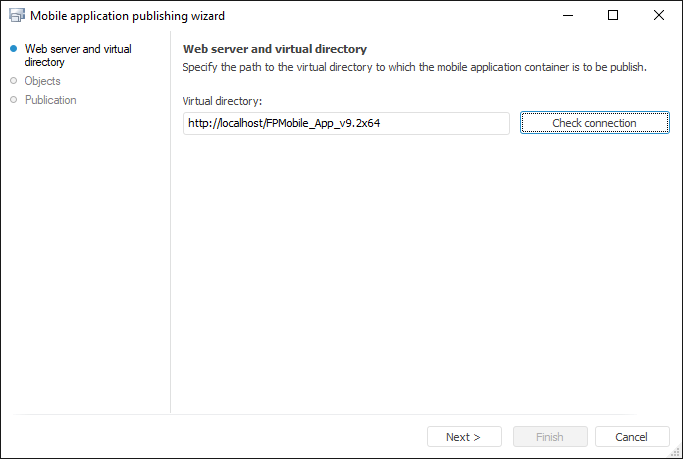Proceed with the Next > button
The height and width of the screenshot is (459, 683).
point(463,437)
